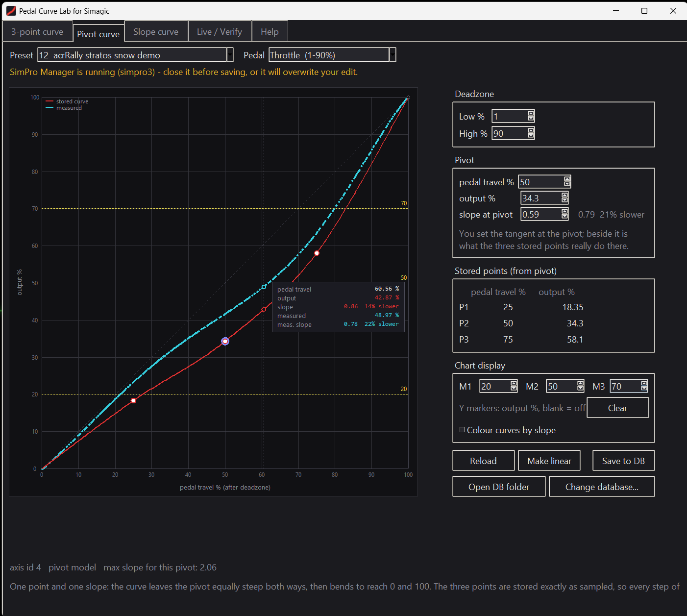Click the Reload button

483,461
